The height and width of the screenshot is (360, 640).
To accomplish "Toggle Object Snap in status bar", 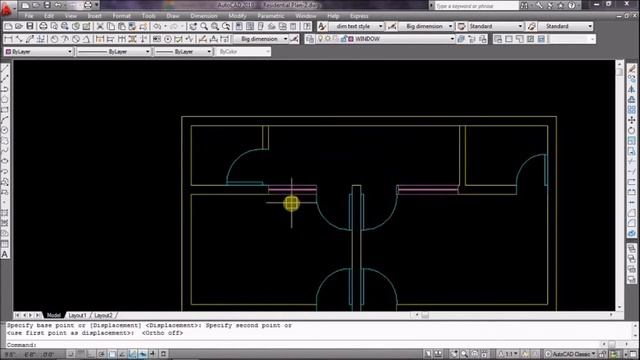I will [112, 354].
